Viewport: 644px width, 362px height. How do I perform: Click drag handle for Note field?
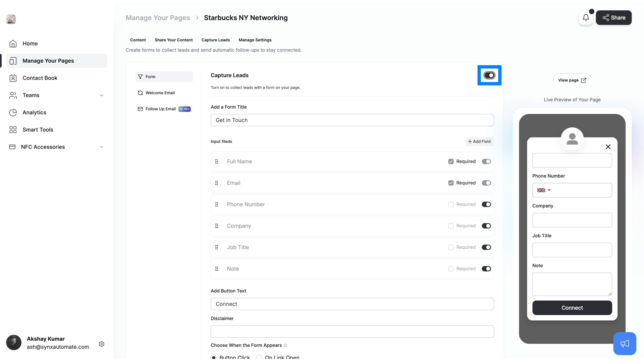point(217,269)
